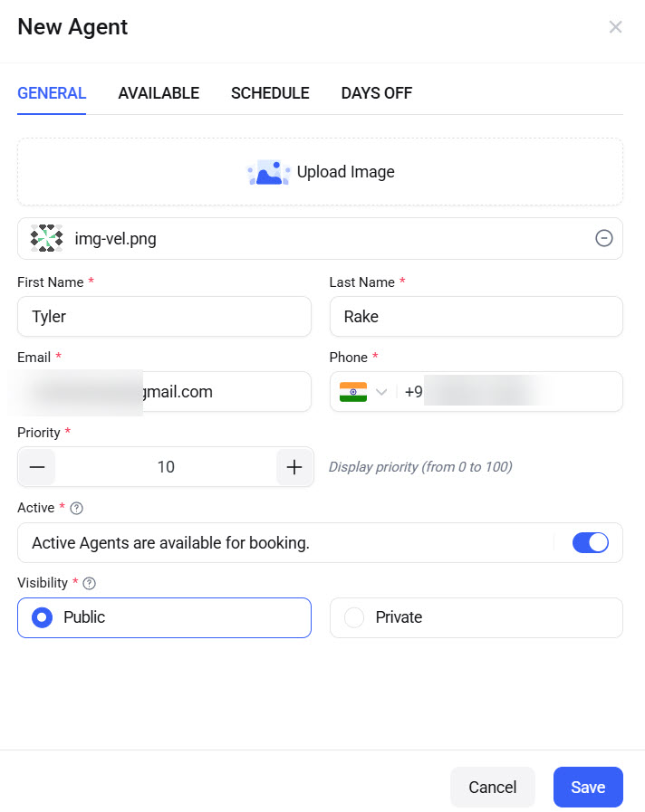The image size is (645, 812).
Task: Save the new agent
Action: pyautogui.click(x=588, y=787)
